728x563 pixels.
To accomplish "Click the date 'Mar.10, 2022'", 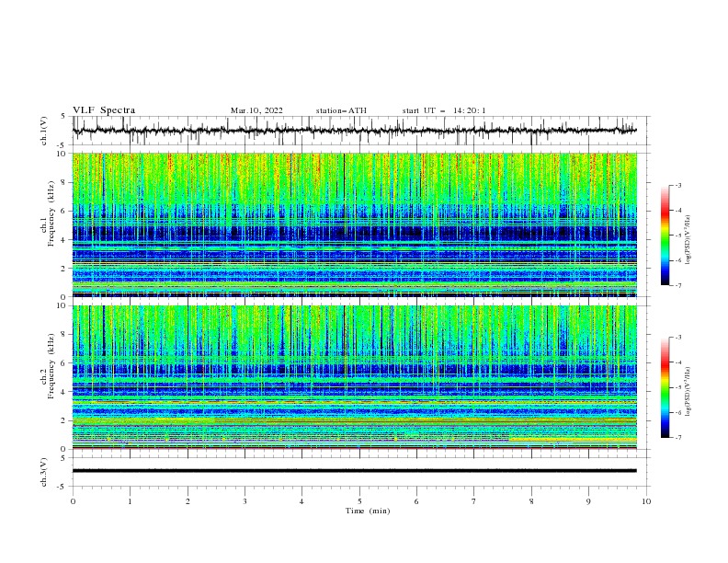I will [x=256, y=110].
